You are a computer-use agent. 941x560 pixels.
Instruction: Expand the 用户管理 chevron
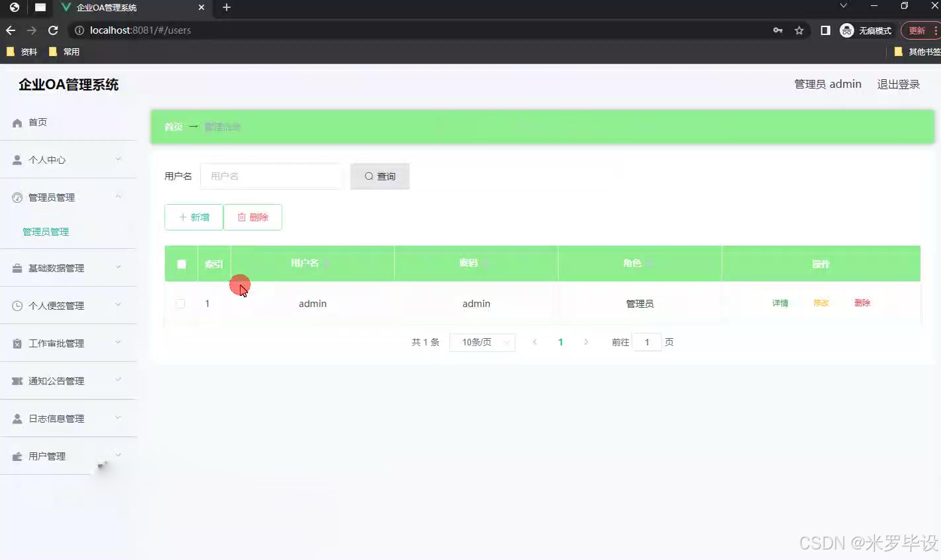(x=118, y=455)
